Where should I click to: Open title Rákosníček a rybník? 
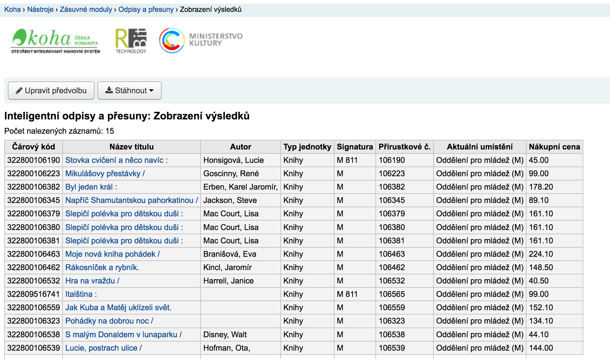click(x=102, y=267)
